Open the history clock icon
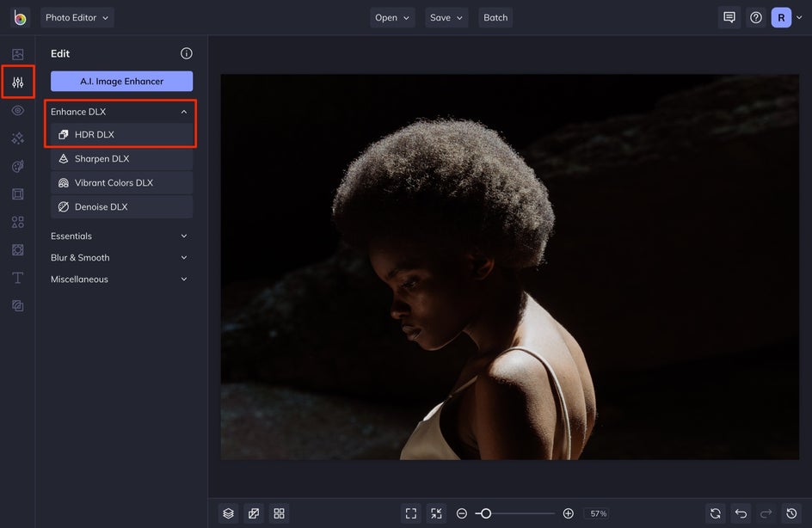Screen dimensions: 812x528 [x=791, y=513]
